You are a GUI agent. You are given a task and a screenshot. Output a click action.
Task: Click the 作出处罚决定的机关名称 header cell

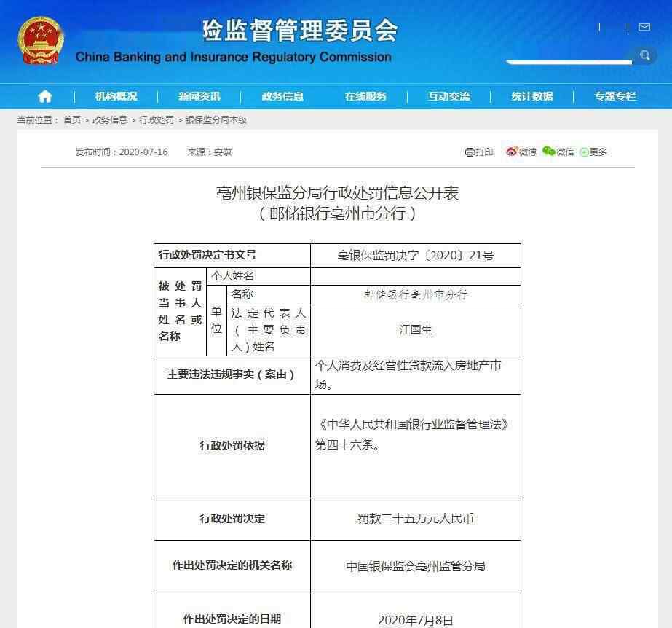point(232,565)
